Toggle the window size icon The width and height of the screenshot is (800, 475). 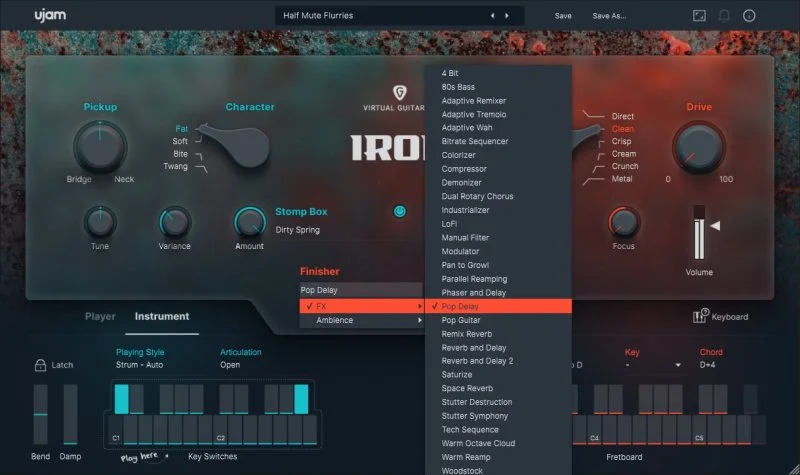click(699, 16)
